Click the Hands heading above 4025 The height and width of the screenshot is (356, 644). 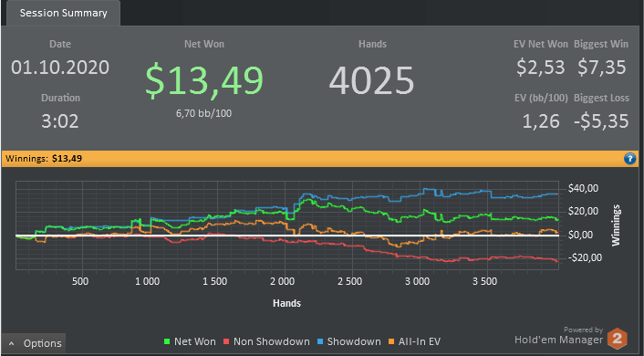click(372, 44)
